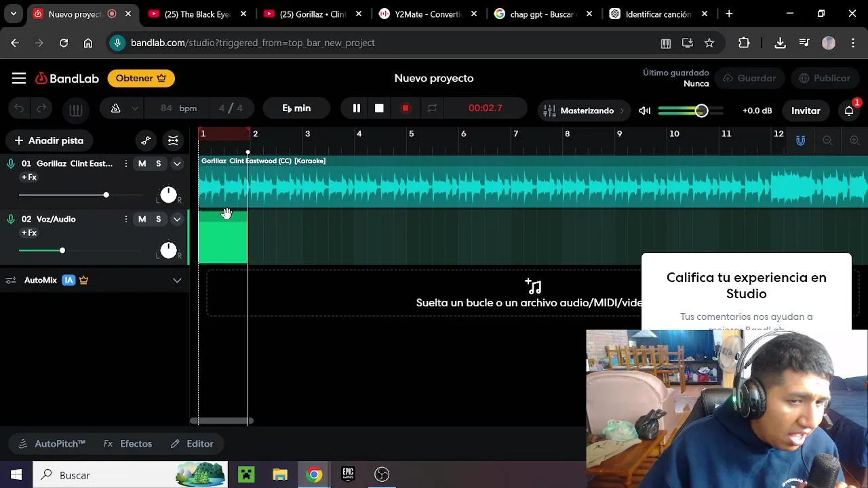Mute the Gorillaz Clint Eastwood track
Image resolution: width=868 pixels, height=488 pixels.
tap(142, 163)
